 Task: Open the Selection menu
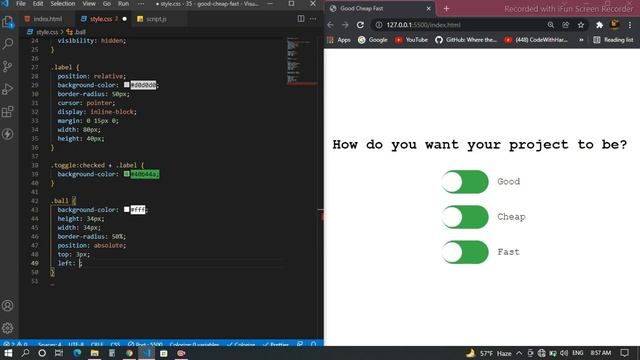(x=62, y=4)
